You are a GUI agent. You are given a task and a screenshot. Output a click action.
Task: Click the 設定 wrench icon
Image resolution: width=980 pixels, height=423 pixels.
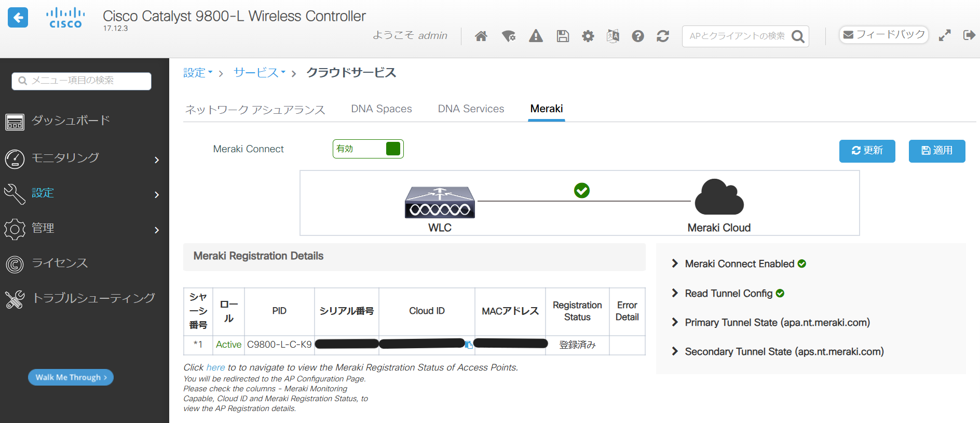coord(15,194)
